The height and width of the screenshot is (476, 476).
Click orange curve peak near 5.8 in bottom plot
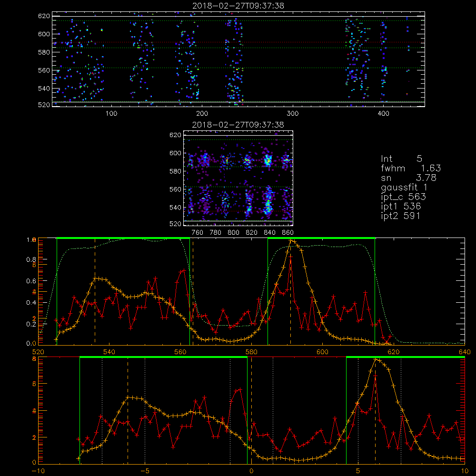(375, 359)
